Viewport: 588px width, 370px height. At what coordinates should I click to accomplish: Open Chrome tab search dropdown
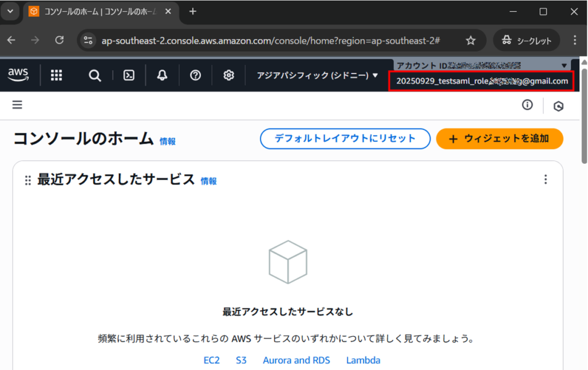[x=10, y=11]
